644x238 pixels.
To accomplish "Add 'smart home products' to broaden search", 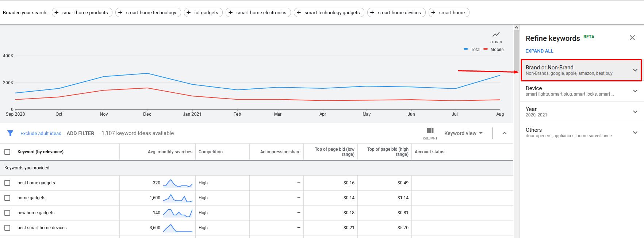I will pos(82,12).
